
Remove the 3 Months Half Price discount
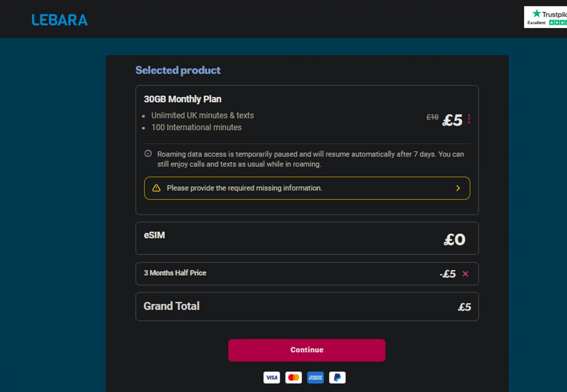[465, 274]
